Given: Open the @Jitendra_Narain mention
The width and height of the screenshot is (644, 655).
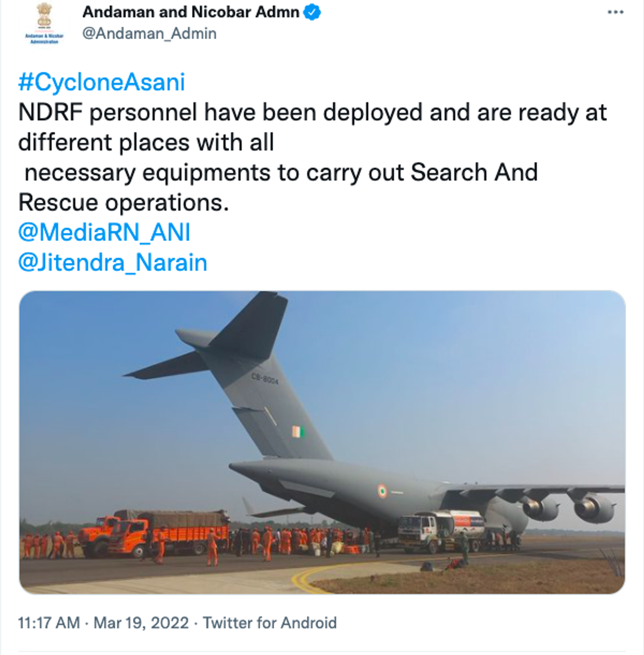Looking at the screenshot, I should pos(113,262).
